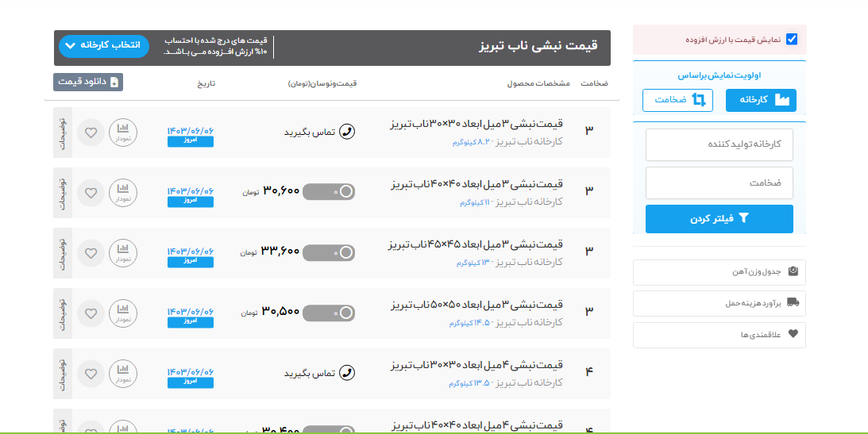Click the heart icon on the 50×50 3mm row
This screenshot has width=868, height=434.
click(x=91, y=313)
